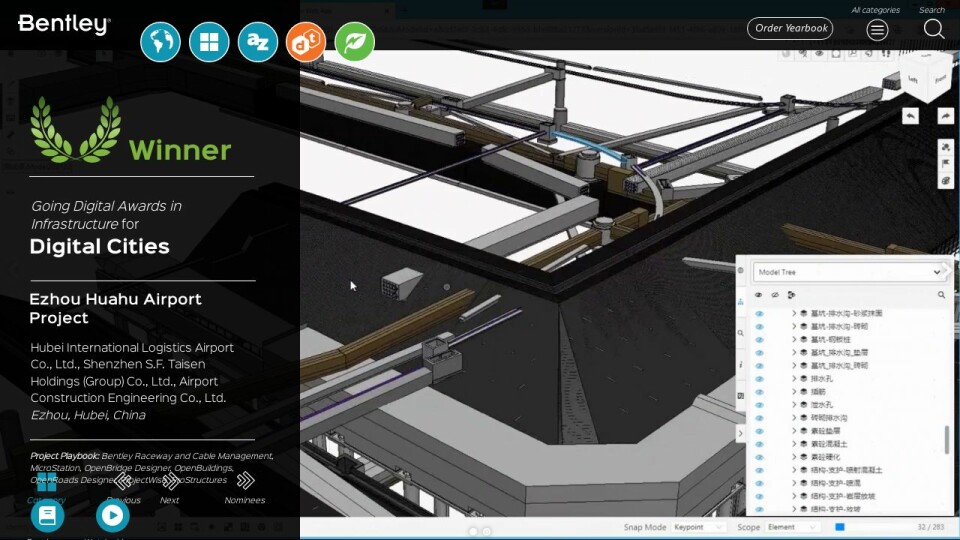960x540 pixels.
Task: Toggle visibility of 素砼硬化 row
Action: (x=759, y=457)
